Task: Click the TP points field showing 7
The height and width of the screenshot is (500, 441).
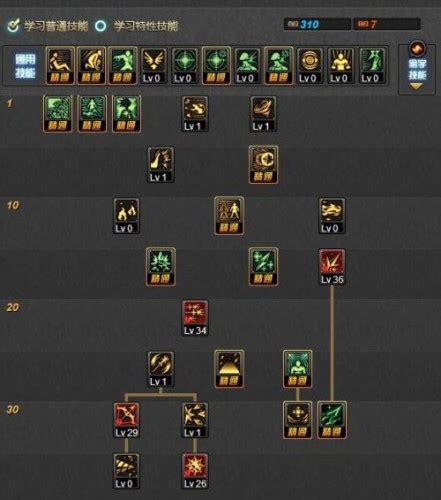Action: coord(387,24)
